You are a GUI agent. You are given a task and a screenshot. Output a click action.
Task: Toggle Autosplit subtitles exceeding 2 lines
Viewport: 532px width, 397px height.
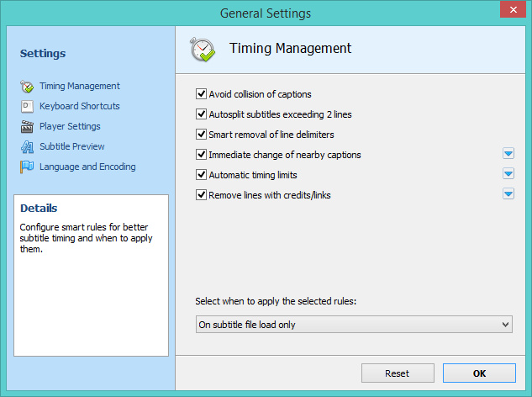tap(201, 114)
